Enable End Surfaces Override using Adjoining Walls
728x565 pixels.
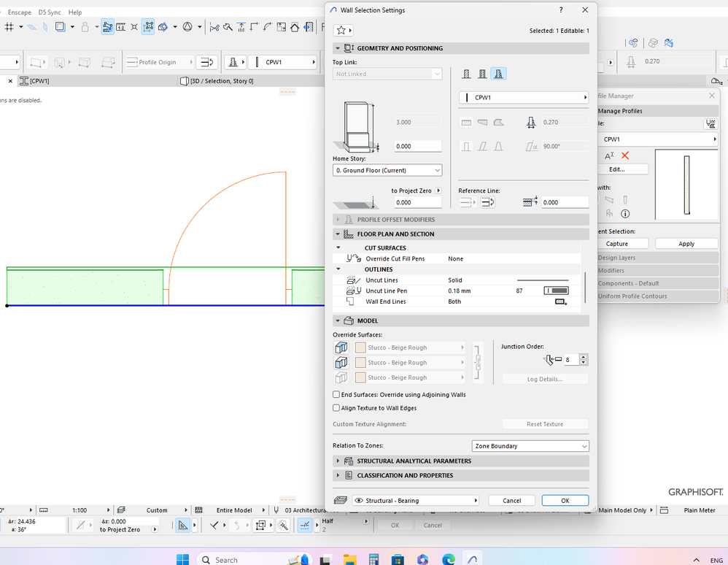(336, 394)
